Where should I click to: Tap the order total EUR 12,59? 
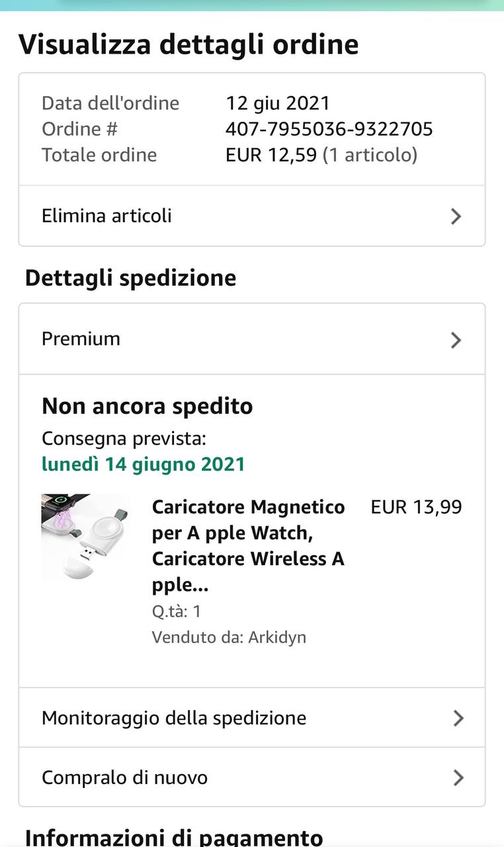click(271, 155)
